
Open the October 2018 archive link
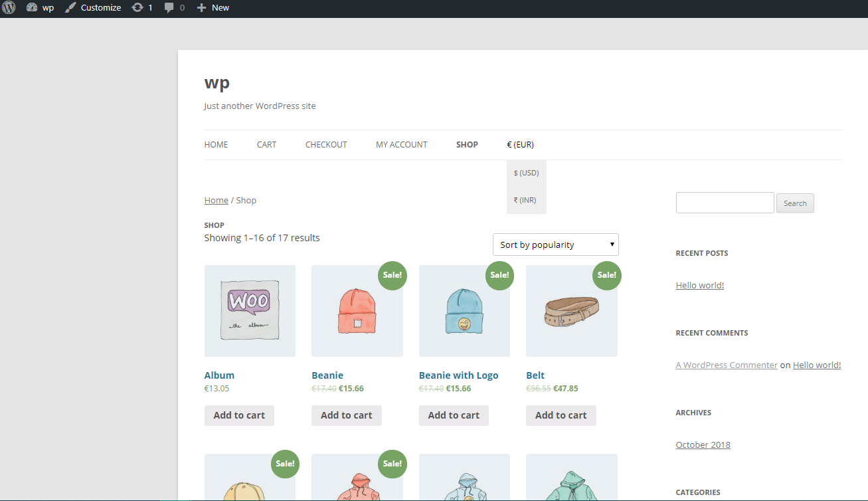[x=703, y=445]
